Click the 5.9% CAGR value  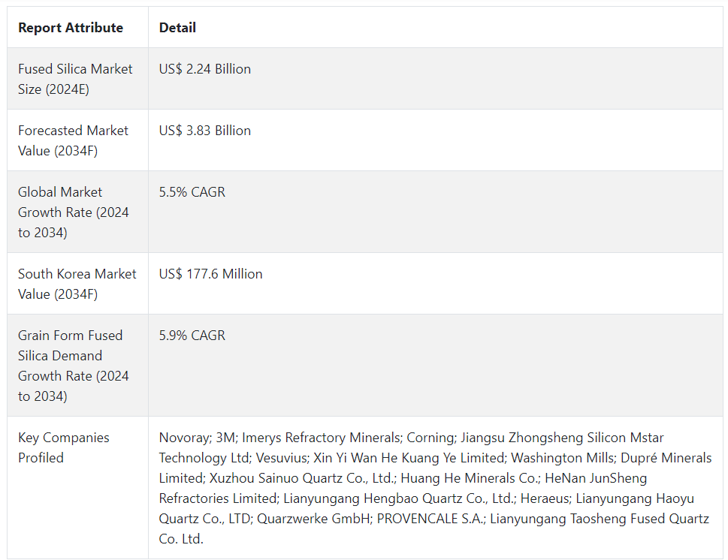192,336
